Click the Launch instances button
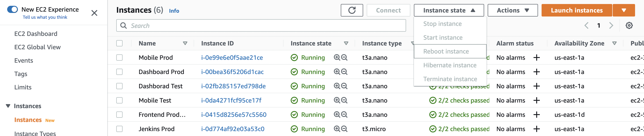This screenshot has width=644, height=136. [576, 10]
